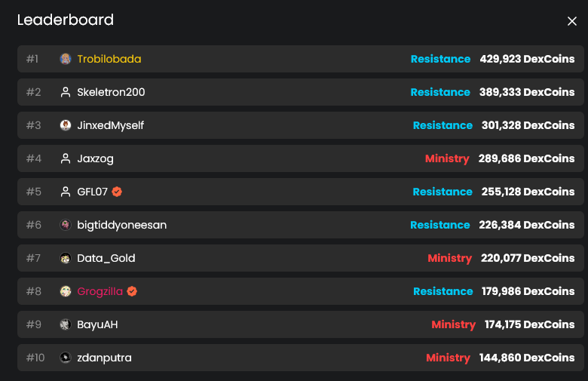Click JinxedMyself's avatar icon

[66, 125]
